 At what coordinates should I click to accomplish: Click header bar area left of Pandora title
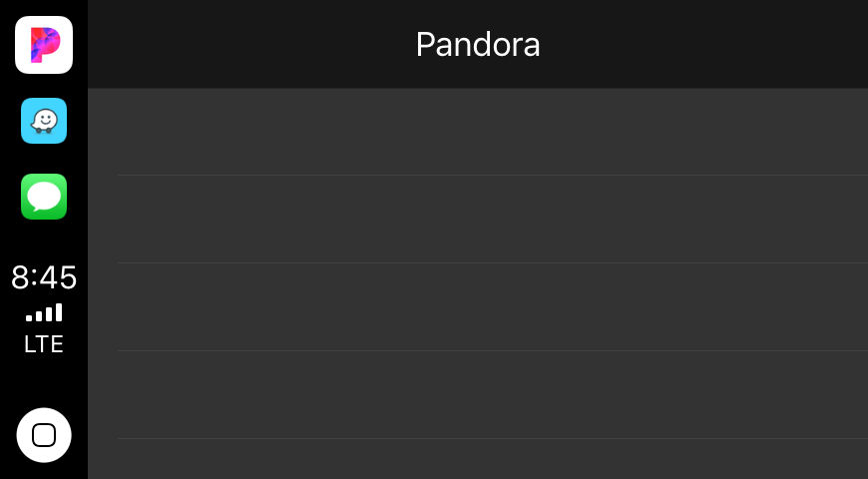pyautogui.click(x=249, y=45)
